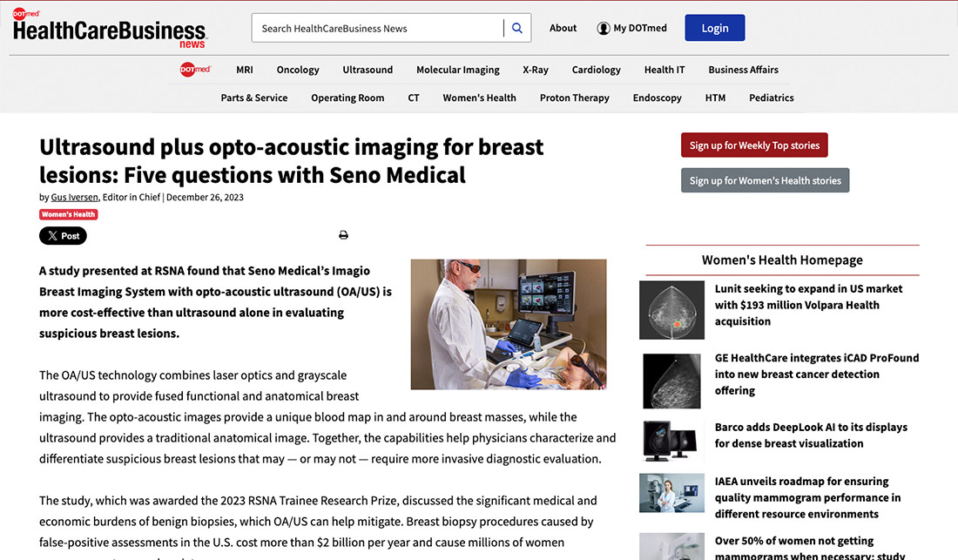Sign up for Weekly Top stories
Viewport: 958px width, 560px height.
click(754, 145)
